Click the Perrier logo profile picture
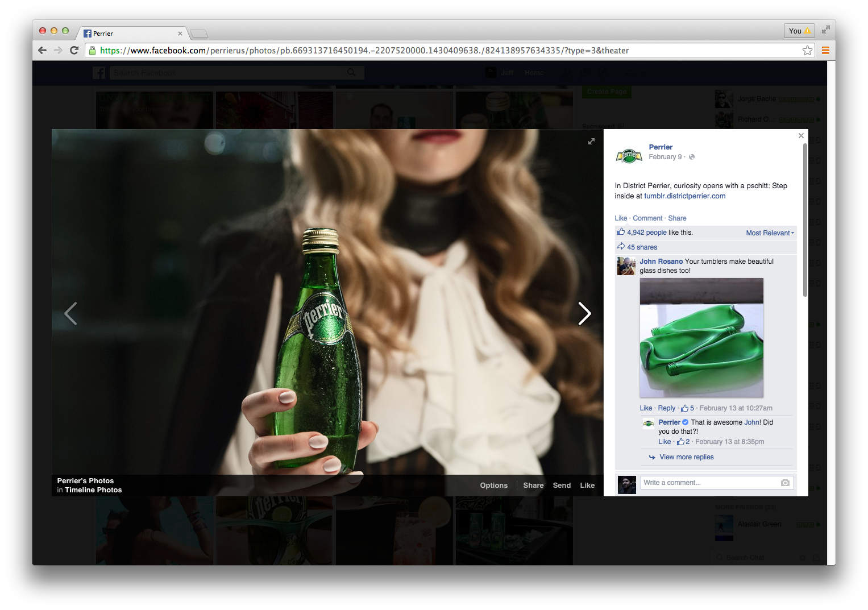Screen dimensions: 868x610 click(x=629, y=155)
